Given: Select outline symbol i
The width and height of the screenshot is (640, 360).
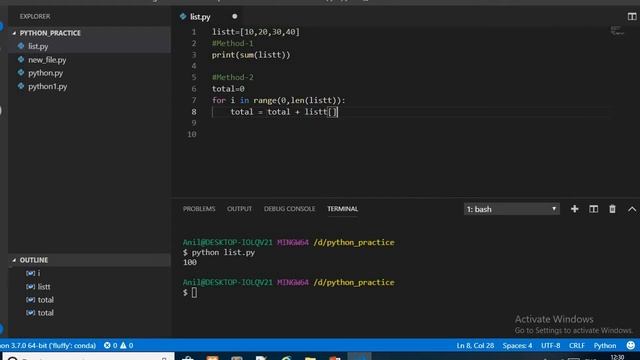Looking at the screenshot, I should [x=39, y=273].
